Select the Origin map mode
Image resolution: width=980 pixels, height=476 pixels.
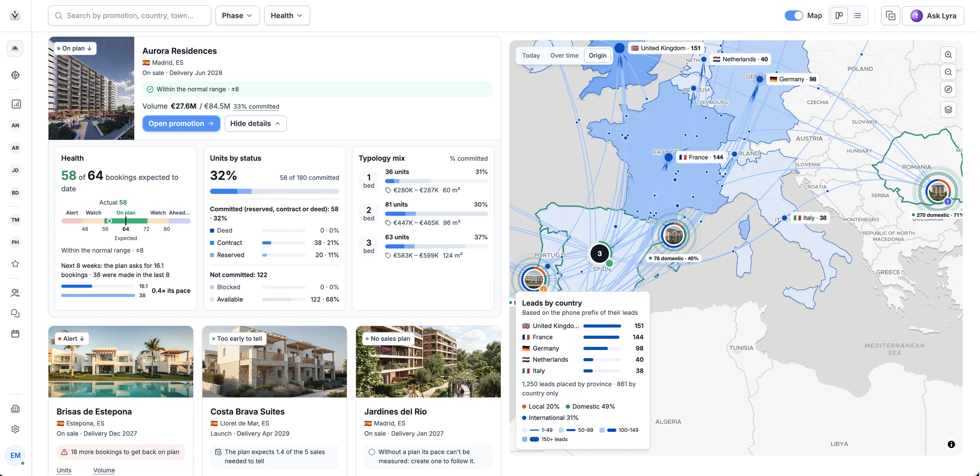597,56
